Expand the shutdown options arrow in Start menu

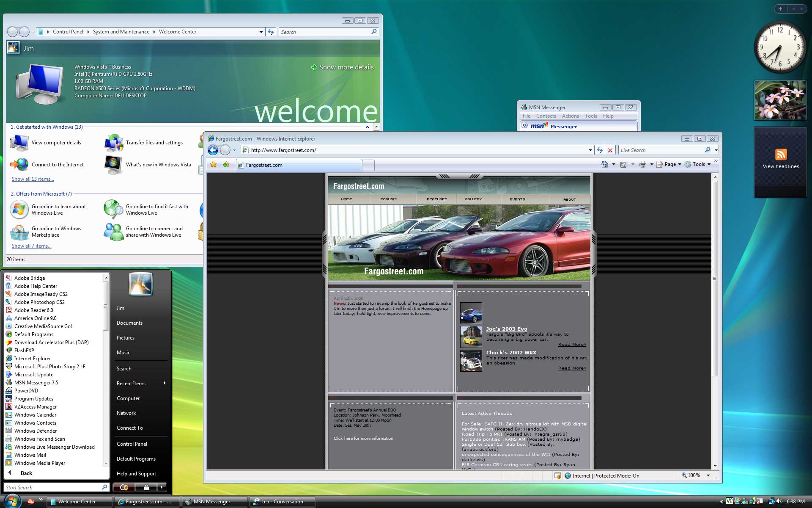pos(162,487)
